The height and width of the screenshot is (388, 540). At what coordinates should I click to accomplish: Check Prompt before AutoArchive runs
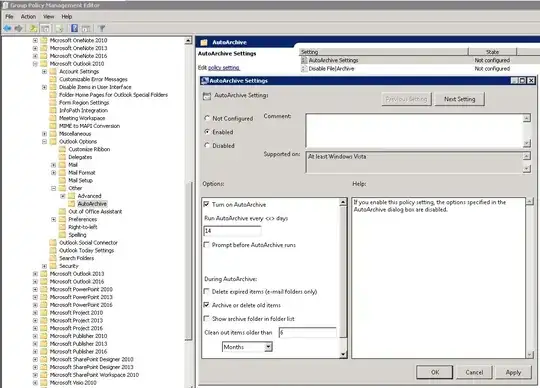point(207,245)
